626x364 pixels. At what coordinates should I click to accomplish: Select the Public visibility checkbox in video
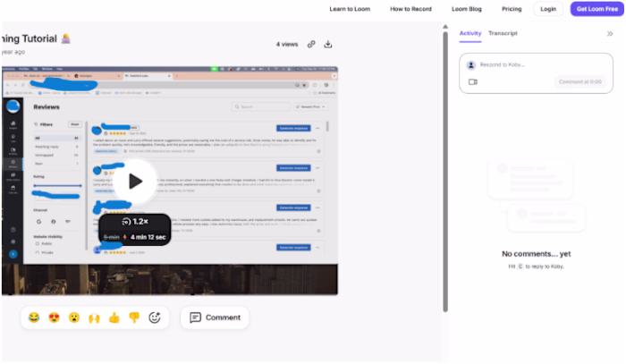click(38, 243)
